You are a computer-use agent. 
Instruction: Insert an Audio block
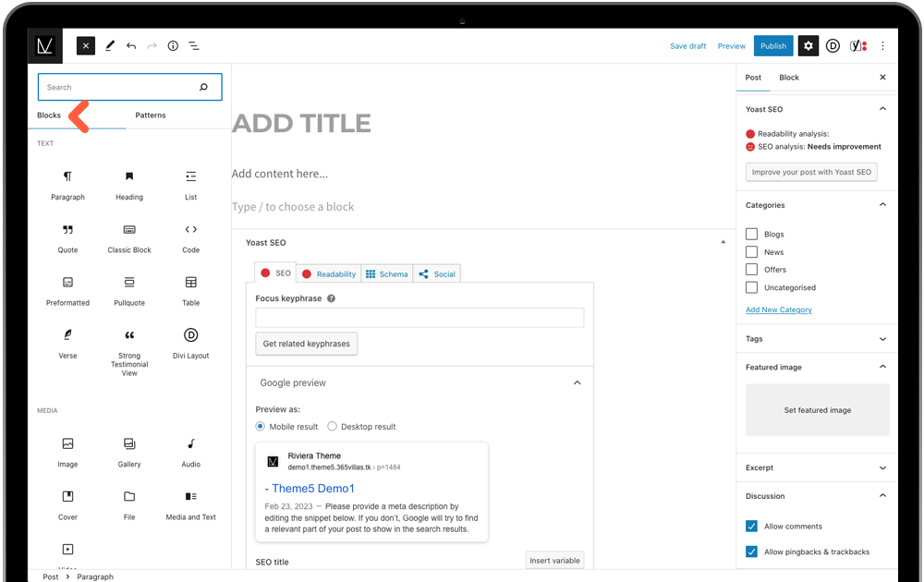pos(191,453)
